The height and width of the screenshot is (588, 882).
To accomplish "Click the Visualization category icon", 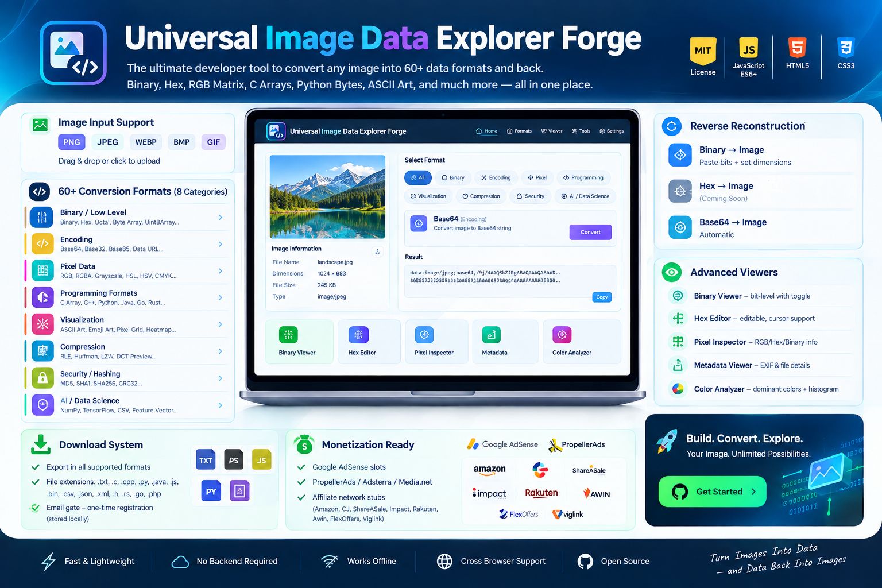I will [x=42, y=324].
